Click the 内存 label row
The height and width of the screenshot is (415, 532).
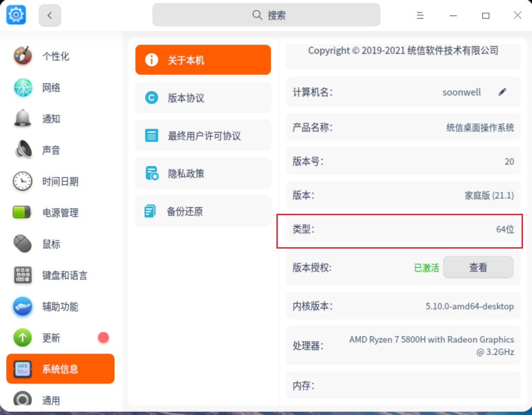pos(403,385)
